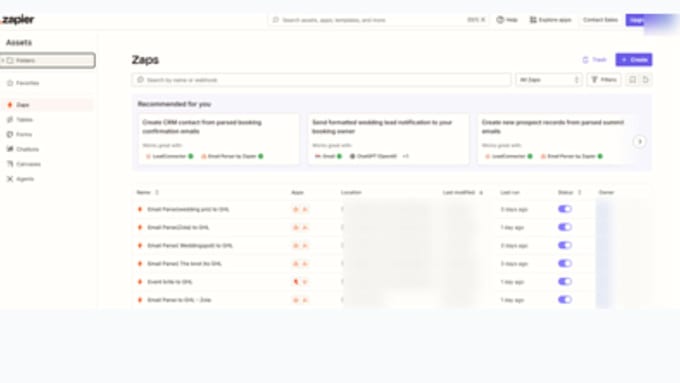Select Zaps in the sidebar
Screen dimensions: 680x383
(47, 105)
